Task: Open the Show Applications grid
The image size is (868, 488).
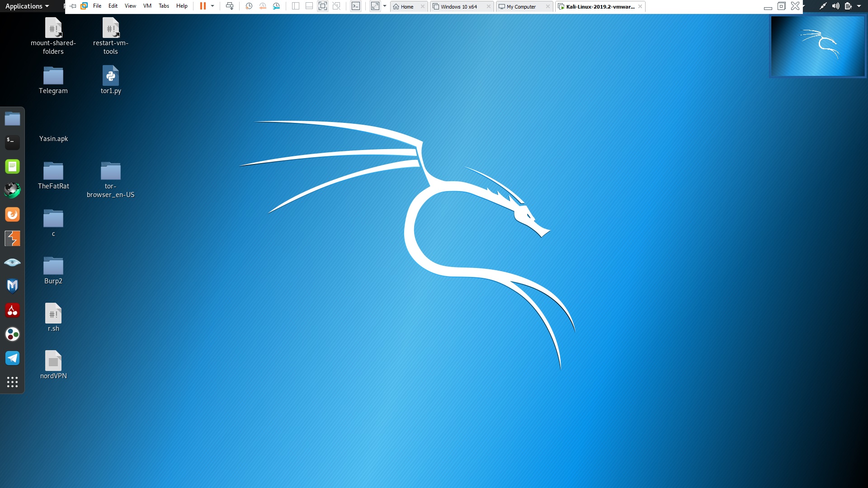Action: (x=12, y=382)
